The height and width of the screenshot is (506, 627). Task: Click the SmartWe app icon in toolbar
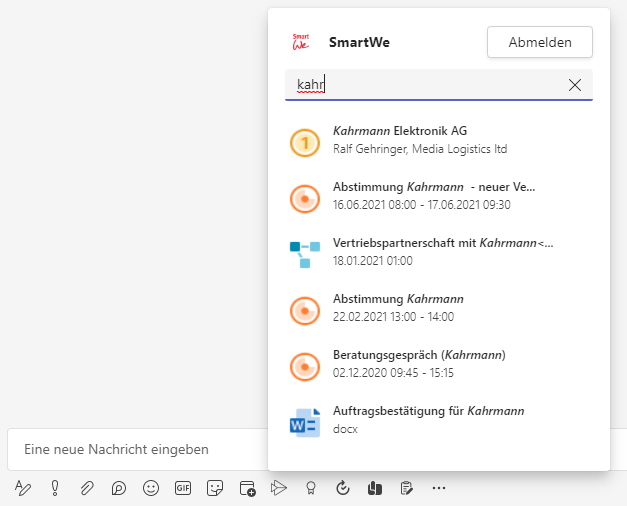pos(375,488)
